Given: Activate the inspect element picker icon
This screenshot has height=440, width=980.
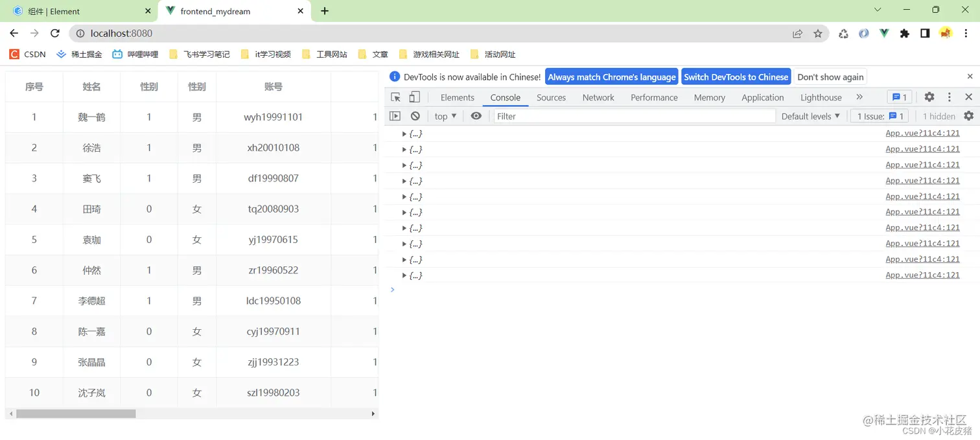Looking at the screenshot, I should (395, 97).
